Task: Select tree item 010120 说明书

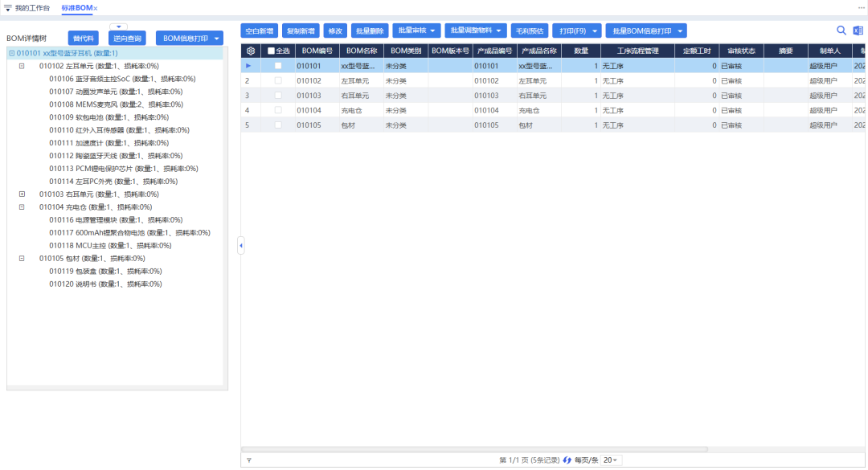Action: (105, 284)
